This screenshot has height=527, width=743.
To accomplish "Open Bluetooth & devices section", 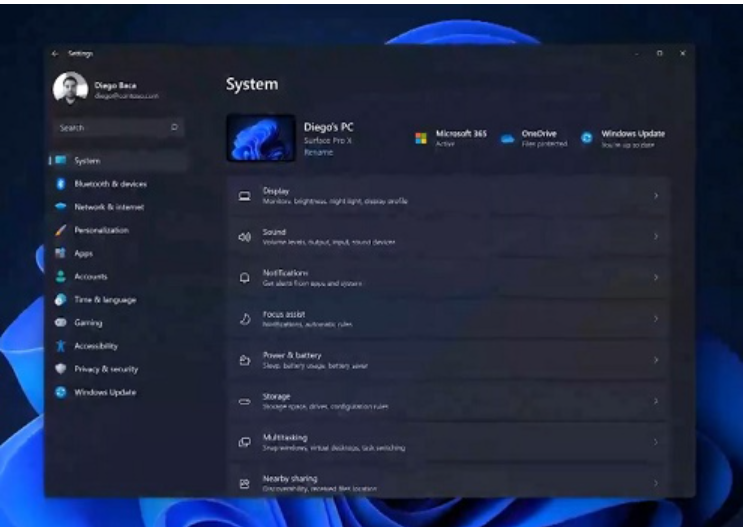I will [118, 183].
